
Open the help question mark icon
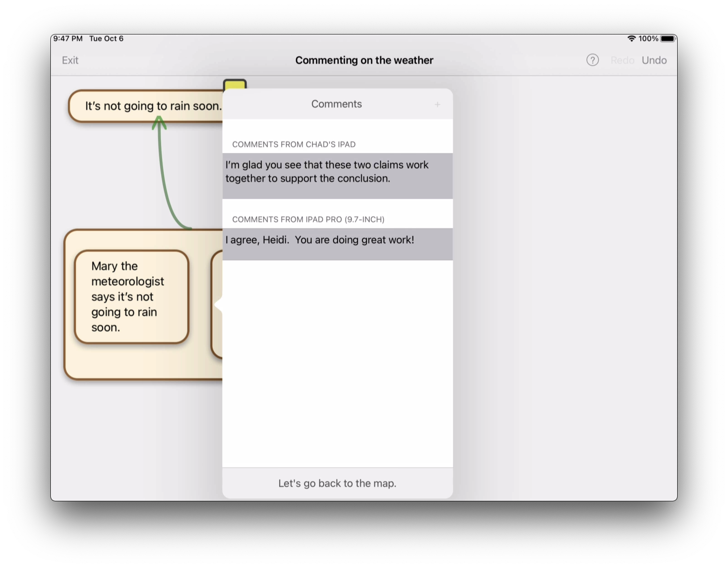pyautogui.click(x=592, y=60)
